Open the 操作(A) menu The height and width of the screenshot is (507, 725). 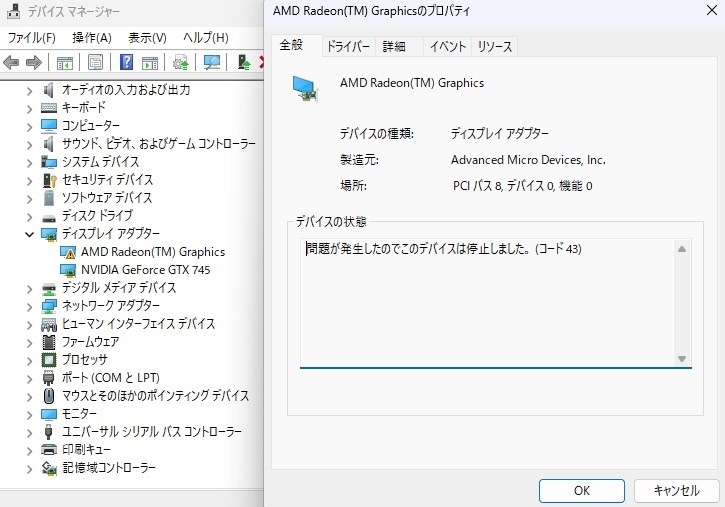point(92,37)
